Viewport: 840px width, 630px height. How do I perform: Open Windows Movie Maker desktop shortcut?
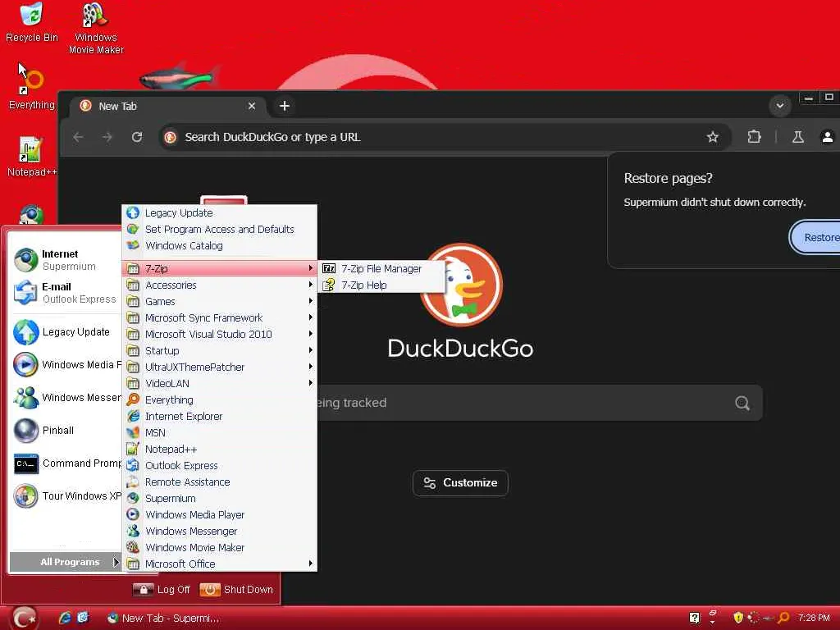coord(96,29)
